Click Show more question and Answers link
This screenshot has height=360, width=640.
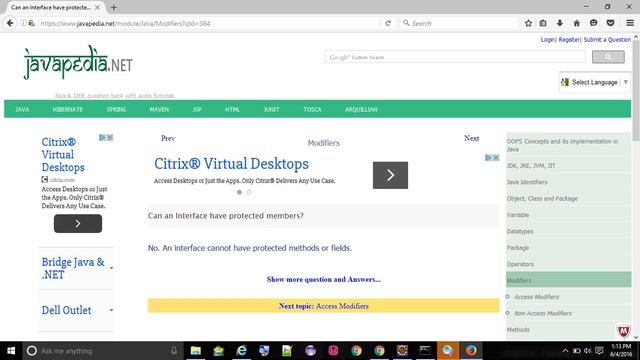coord(324,280)
